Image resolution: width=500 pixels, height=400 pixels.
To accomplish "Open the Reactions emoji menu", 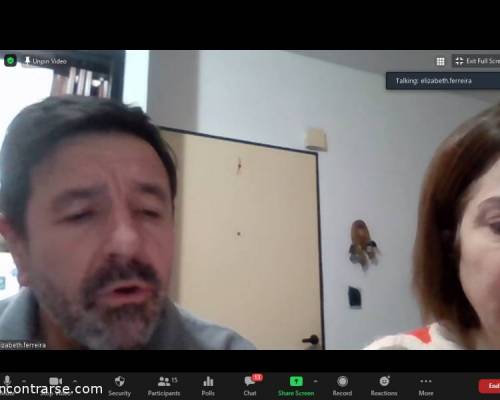I will click(x=384, y=386).
